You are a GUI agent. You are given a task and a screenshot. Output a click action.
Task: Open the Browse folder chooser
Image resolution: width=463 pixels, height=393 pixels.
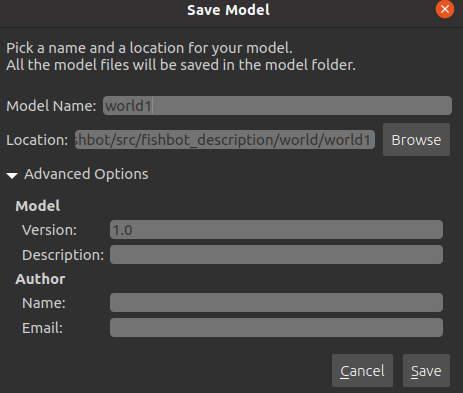[x=416, y=140]
